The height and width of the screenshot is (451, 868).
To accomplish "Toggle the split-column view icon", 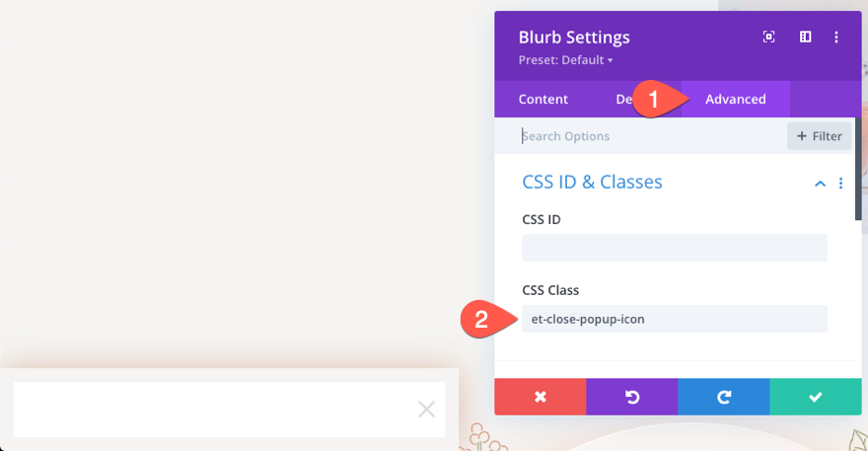I will [x=805, y=37].
